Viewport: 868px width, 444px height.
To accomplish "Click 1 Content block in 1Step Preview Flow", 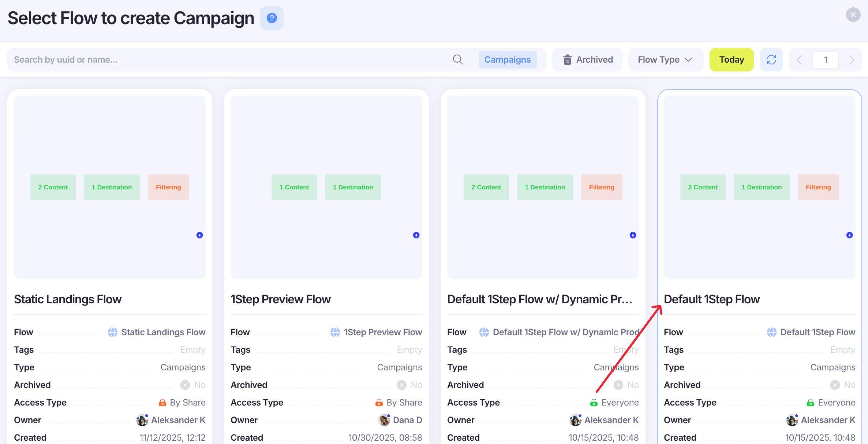I will 294,187.
